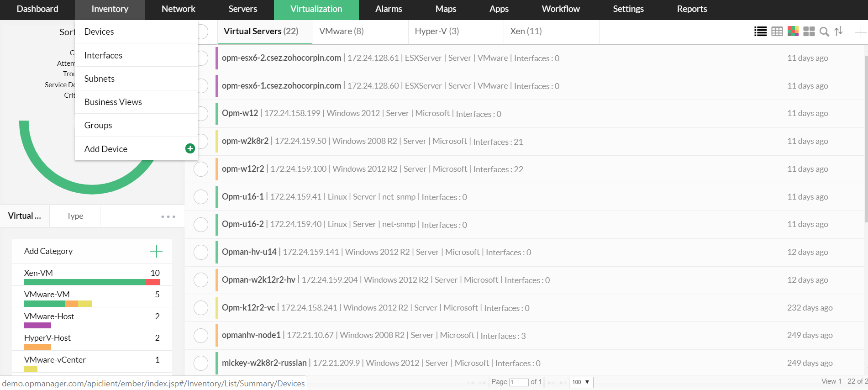Viewport: 868px width, 390px height.
Task: Click the plus next to Add Category
Action: point(156,251)
